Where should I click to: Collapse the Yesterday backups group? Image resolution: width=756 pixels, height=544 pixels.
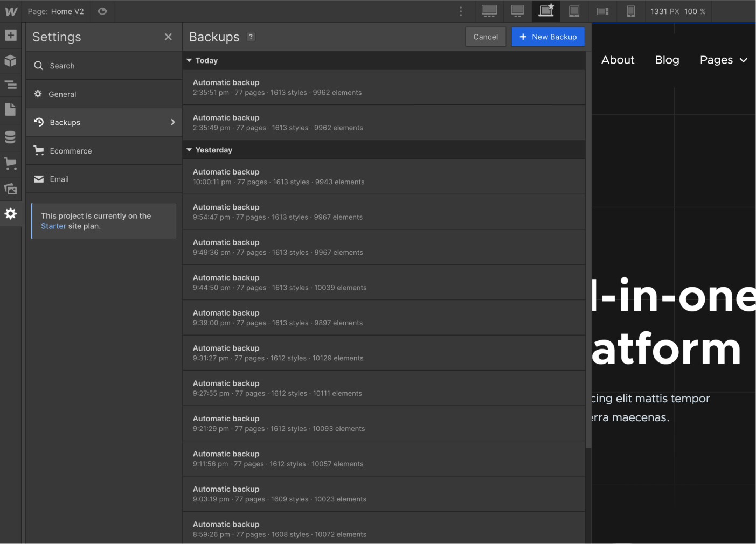click(x=189, y=150)
